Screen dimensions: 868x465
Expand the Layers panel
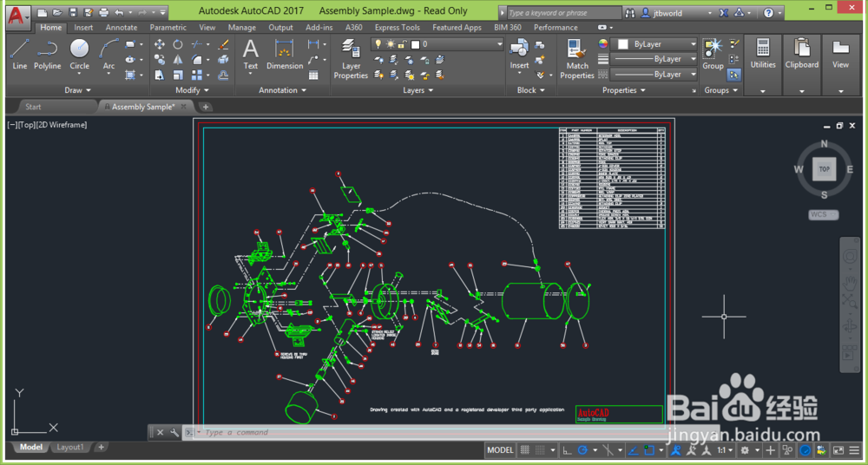point(418,90)
